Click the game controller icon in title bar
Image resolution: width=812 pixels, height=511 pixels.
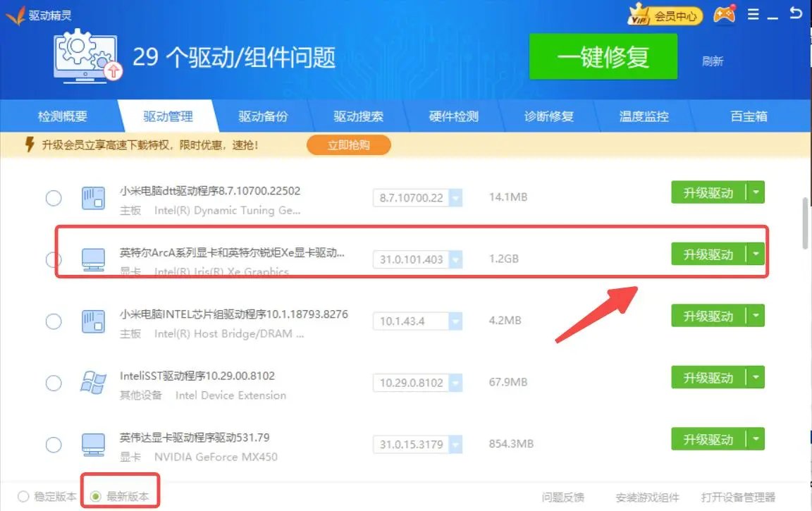pos(724,15)
